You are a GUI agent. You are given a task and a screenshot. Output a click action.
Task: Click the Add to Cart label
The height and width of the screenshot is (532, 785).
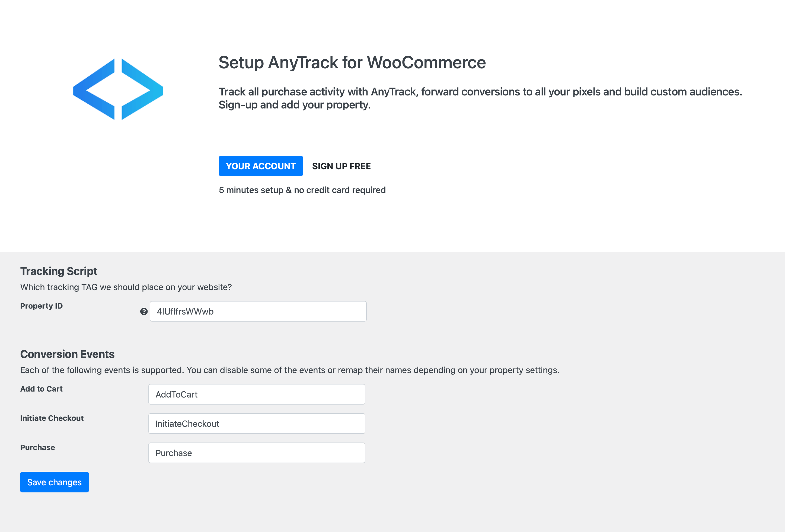click(42, 389)
